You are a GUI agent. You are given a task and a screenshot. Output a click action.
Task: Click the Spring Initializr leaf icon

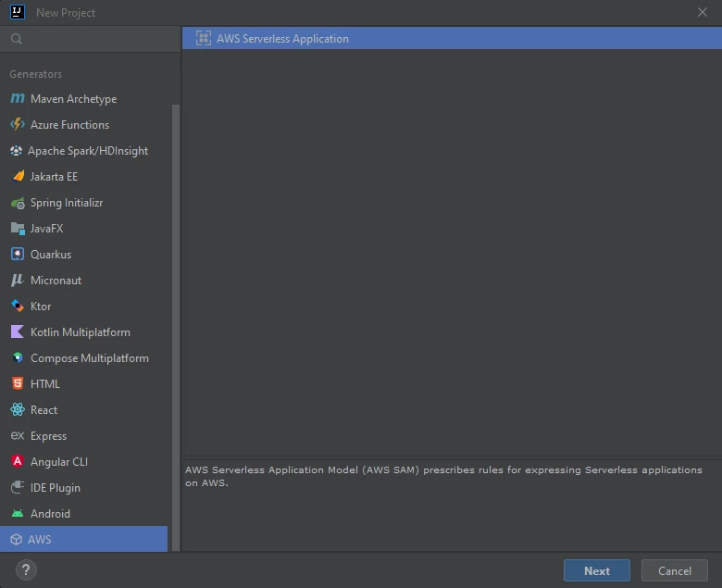(x=18, y=203)
